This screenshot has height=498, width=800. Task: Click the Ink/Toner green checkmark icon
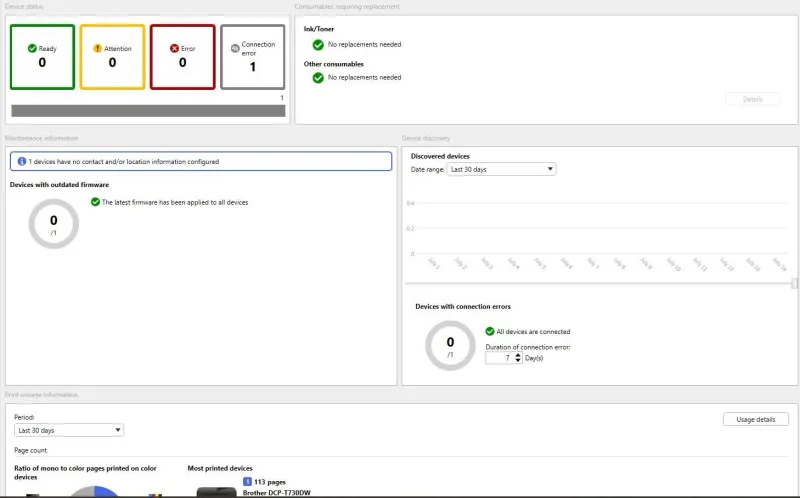318,45
